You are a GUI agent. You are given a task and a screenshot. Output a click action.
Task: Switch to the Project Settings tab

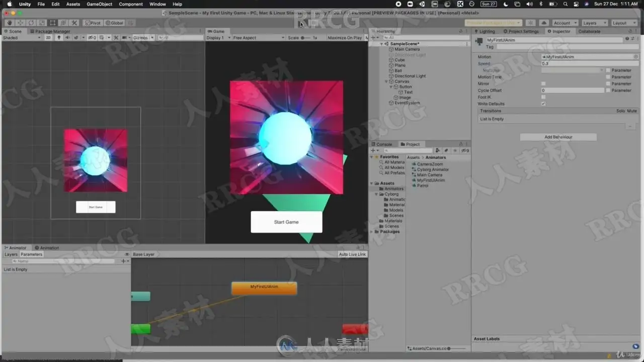pos(521,31)
